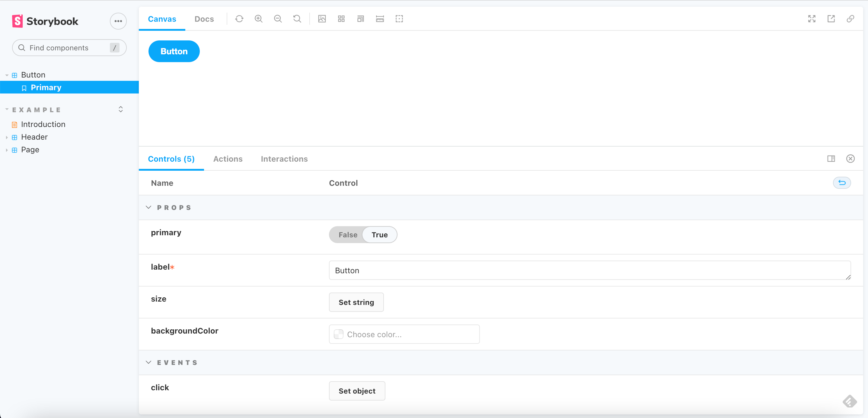Collapse the PROPS section
Viewport: 868px width, 418px height.
point(148,207)
